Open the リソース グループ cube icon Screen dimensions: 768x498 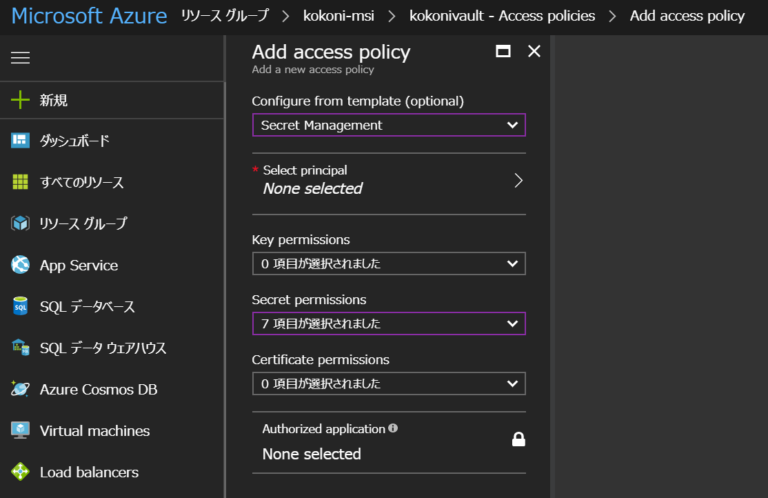(x=20, y=223)
